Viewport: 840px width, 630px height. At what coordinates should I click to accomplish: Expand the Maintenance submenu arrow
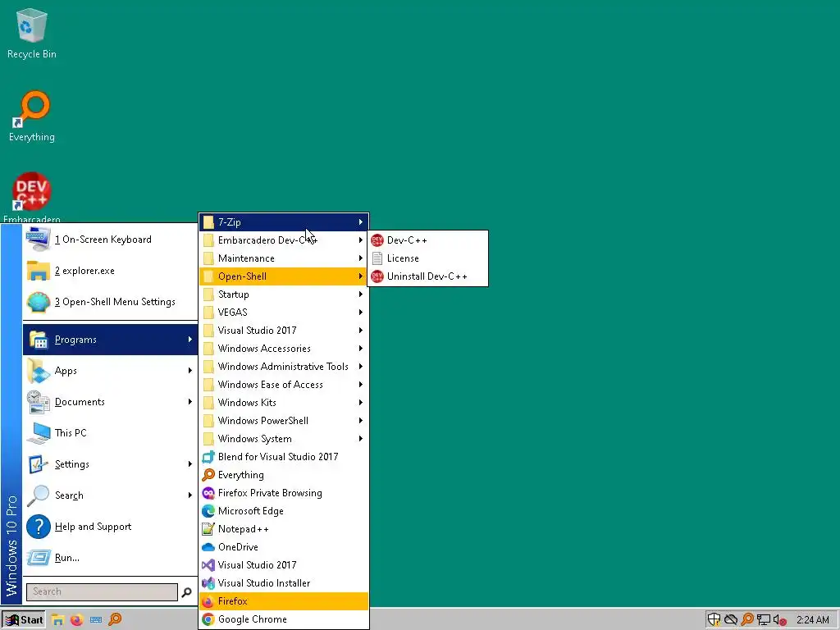(361, 258)
